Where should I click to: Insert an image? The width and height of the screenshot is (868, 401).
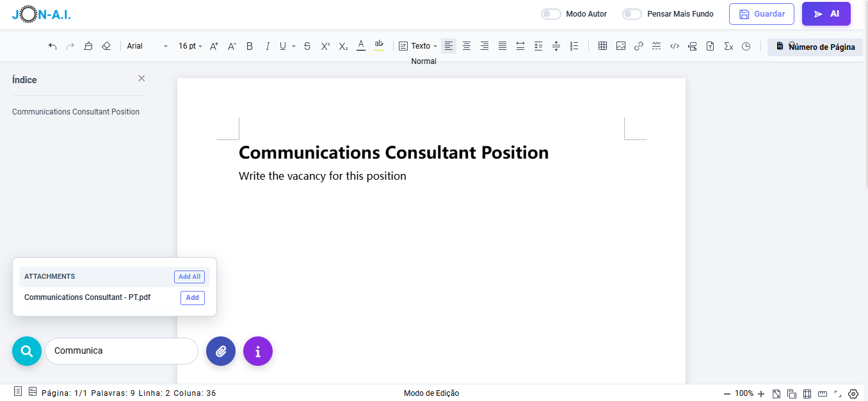click(620, 46)
